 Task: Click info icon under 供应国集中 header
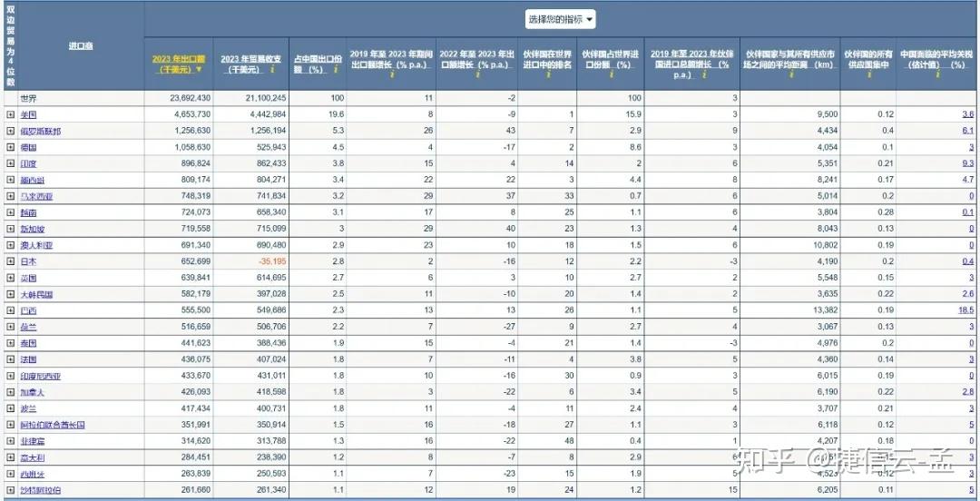point(867,75)
